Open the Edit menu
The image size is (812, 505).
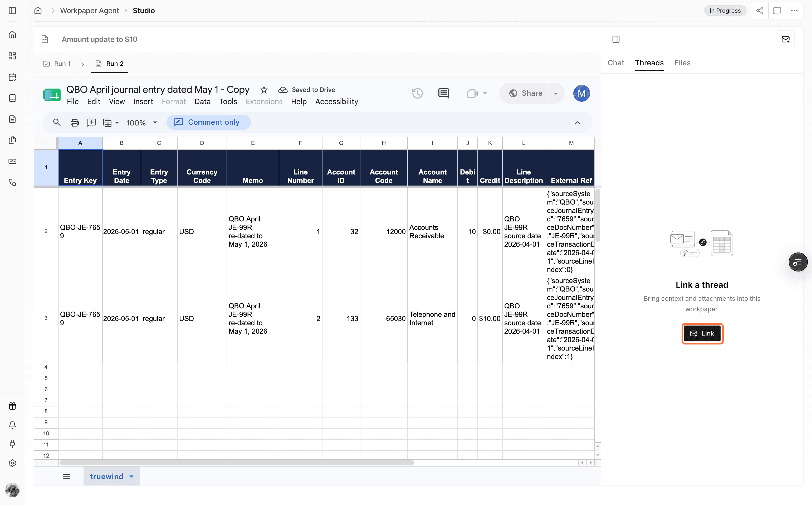point(94,101)
